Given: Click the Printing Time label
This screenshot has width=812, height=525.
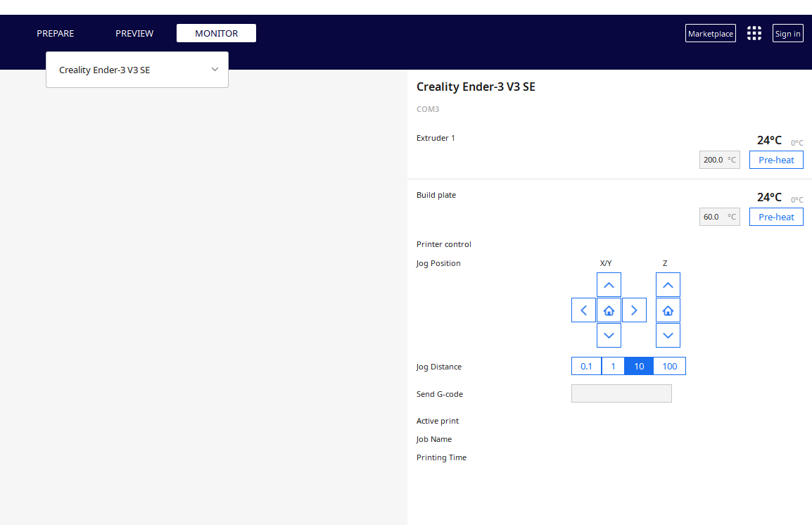Looking at the screenshot, I should pos(441,457).
